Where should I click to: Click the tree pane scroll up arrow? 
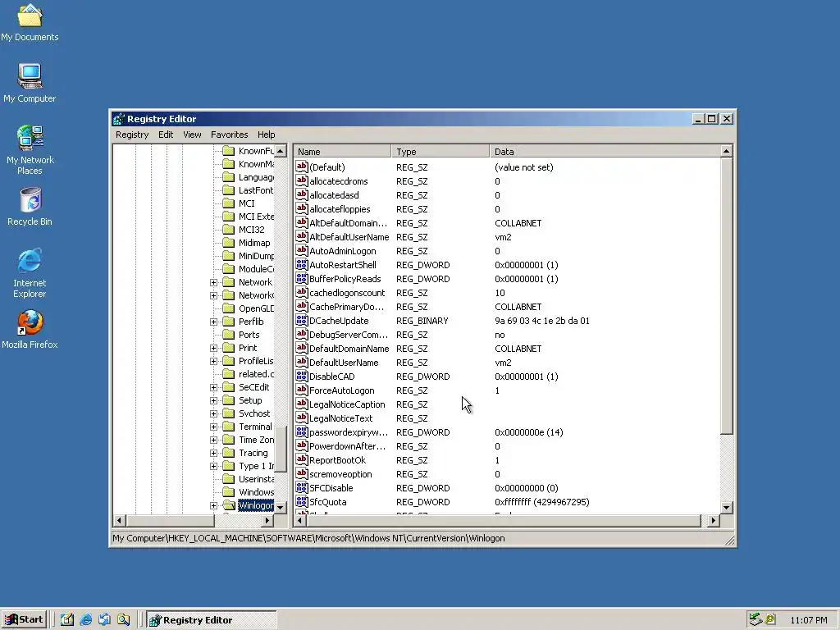click(x=281, y=151)
